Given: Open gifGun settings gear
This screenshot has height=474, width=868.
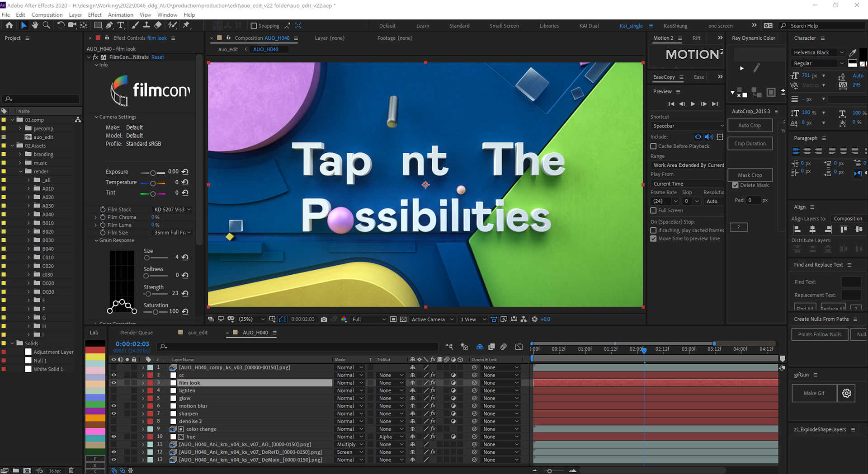Looking at the screenshot, I should click(846, 393).
